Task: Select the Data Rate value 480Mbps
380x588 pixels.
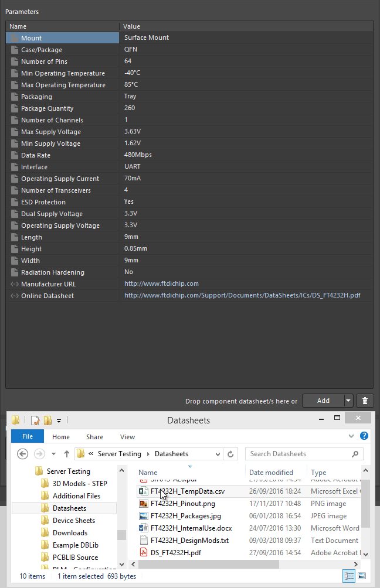Action: pos(138,155)
